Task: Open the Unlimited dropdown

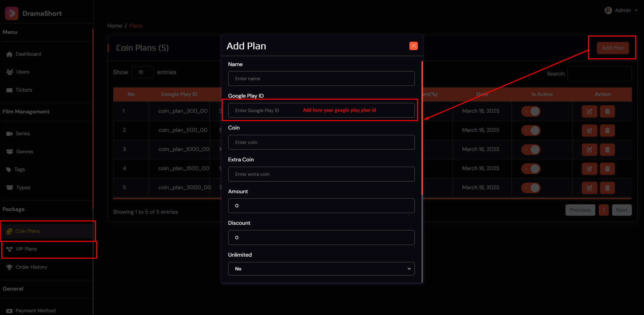Action: [321, 269]
